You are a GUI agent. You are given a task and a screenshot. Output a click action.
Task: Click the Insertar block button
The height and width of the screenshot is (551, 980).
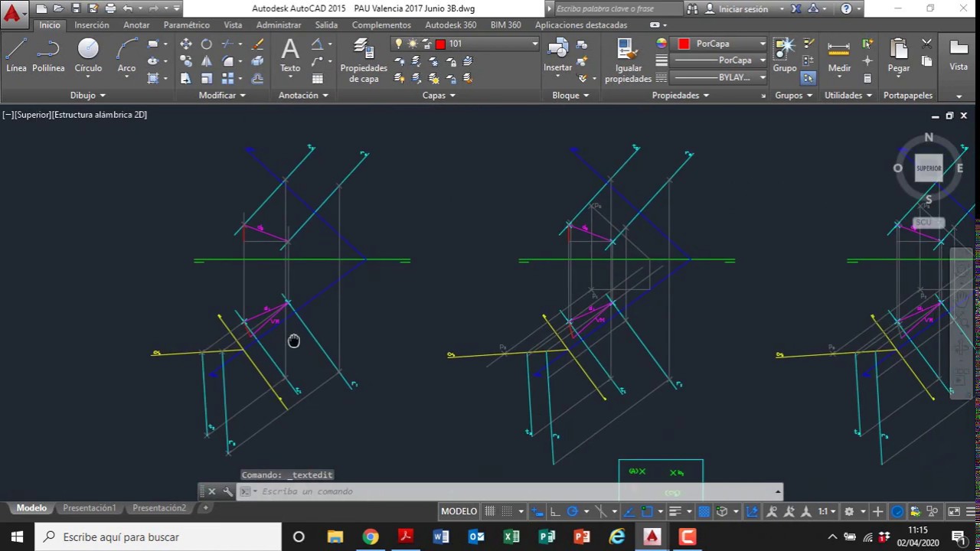[558, 55]
